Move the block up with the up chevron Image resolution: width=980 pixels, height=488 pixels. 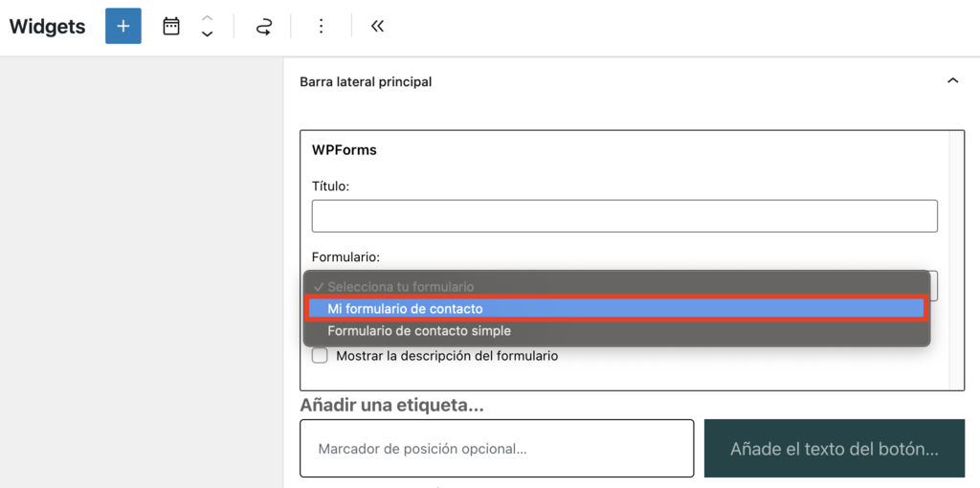[207, 18]
